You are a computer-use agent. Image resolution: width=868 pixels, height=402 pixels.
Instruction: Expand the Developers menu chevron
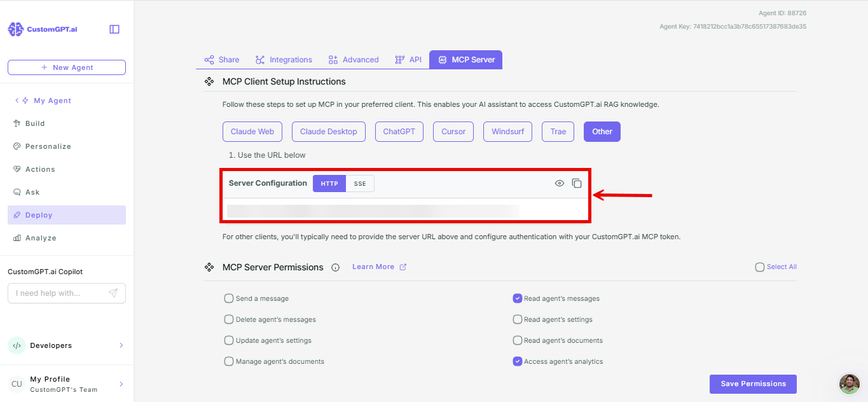pyautogui.click(x=121, y=345)
